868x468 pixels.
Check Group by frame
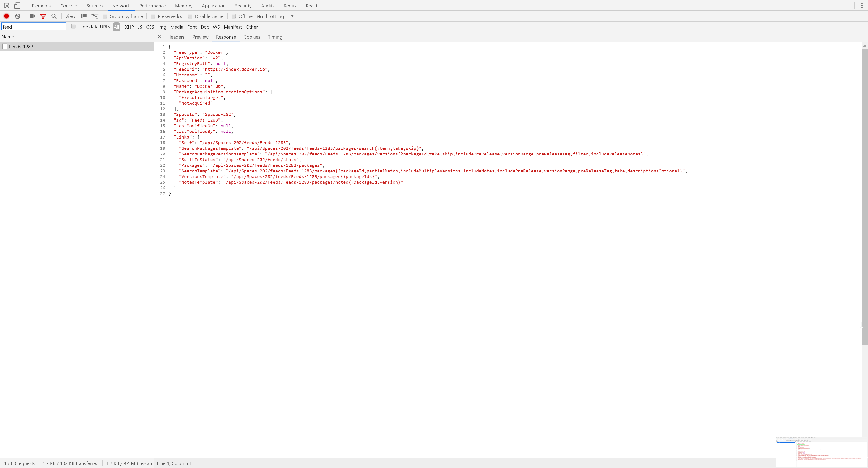click(x=105, y=16)
